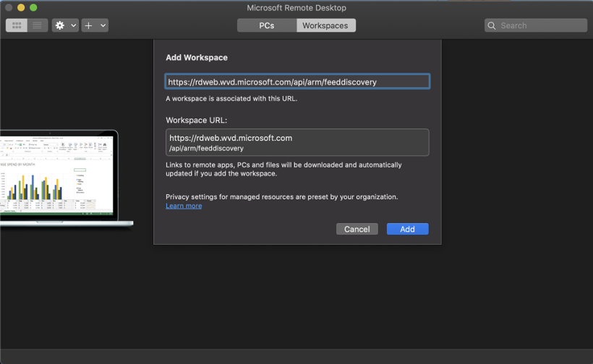Click the Add button
Screen dimensions: 593x364
tap(407, 229)
